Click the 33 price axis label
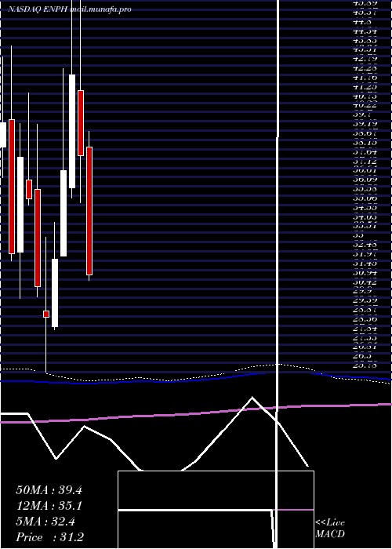 pos(360,235)
